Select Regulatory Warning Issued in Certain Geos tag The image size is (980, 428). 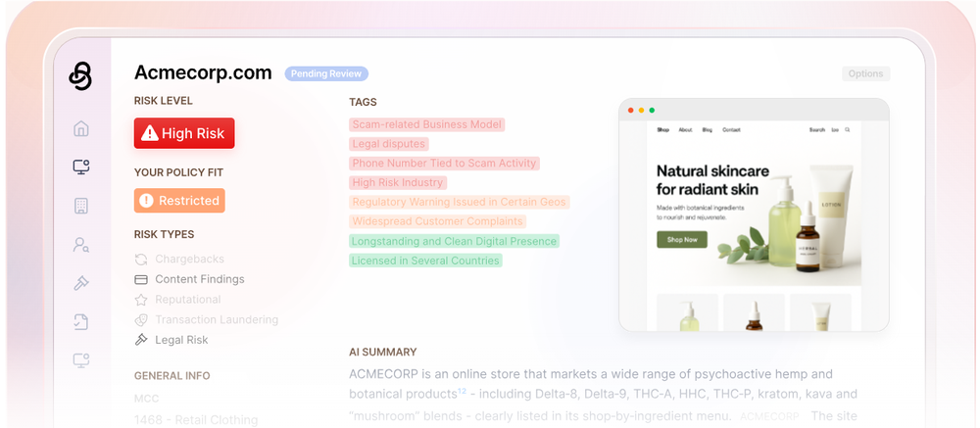460,202
